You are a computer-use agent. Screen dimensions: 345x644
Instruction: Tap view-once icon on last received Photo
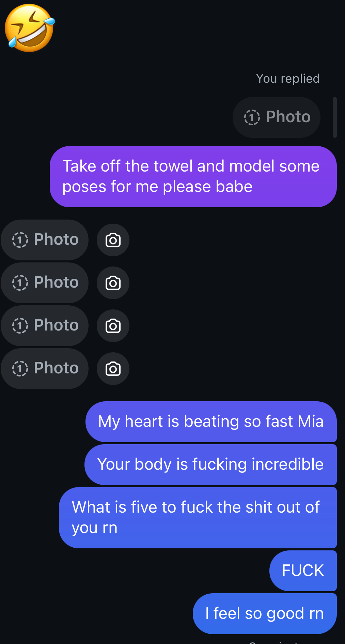(x=20, y=369)
